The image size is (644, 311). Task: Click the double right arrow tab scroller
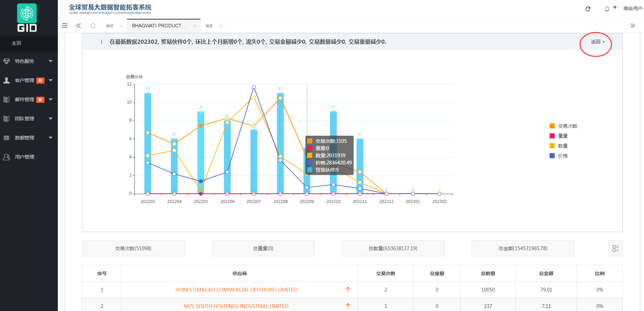tap(633, 26)
